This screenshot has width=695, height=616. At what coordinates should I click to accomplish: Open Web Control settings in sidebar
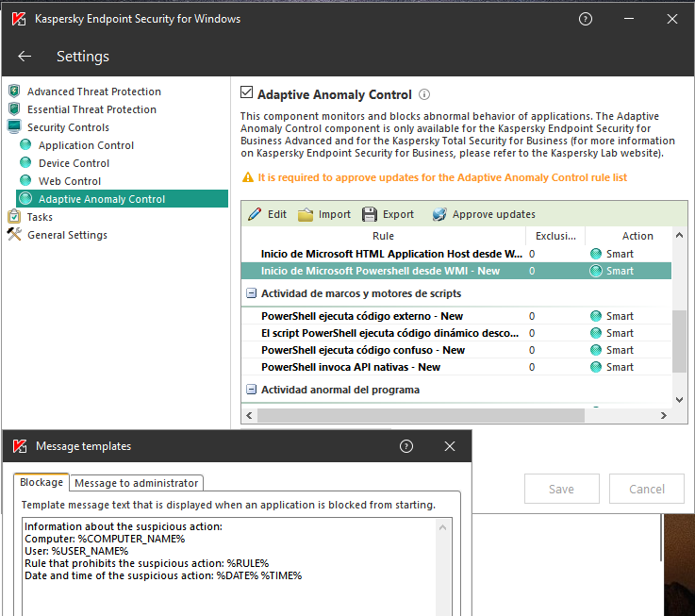(x=70, y=181)
